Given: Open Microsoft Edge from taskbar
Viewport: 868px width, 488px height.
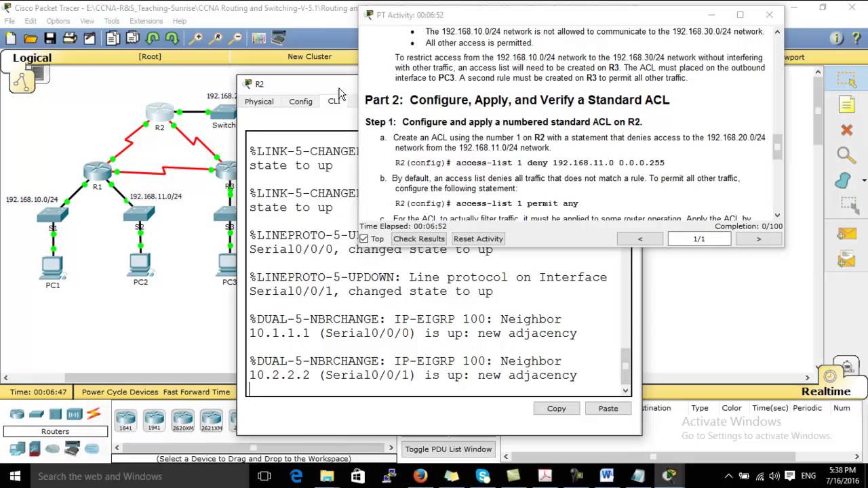Looking at the screenshot, I should point(296,476).
